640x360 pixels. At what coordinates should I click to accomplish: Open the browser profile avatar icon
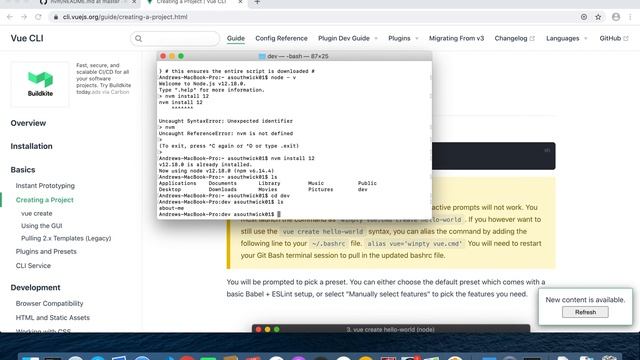(616, 17)
